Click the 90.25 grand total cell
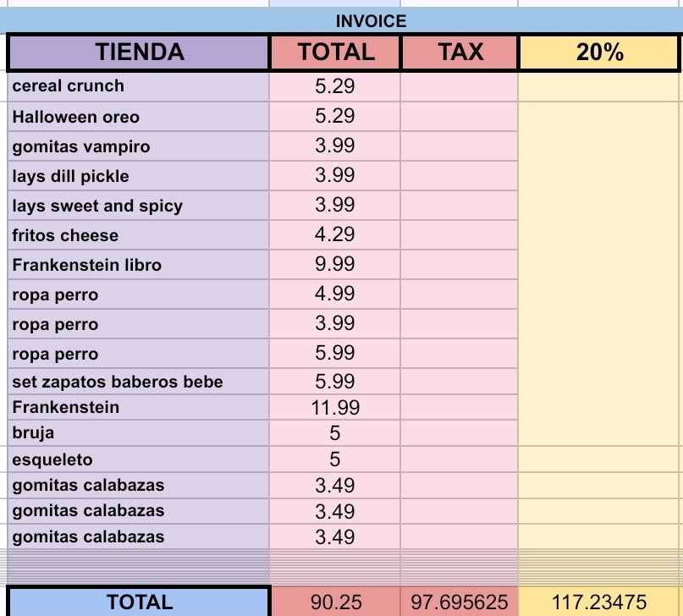The image size is (683, 616). (x=335, y=602)
